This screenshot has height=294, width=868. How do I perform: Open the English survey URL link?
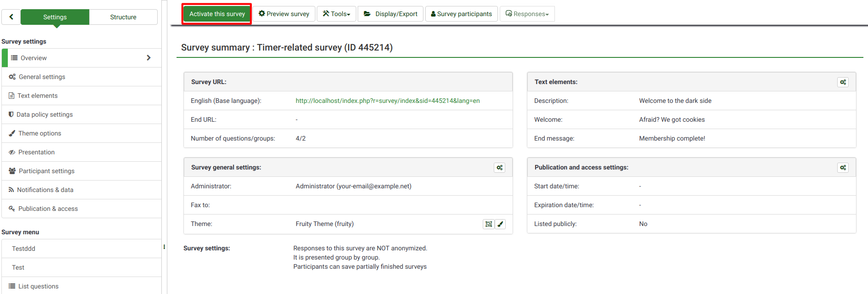tap(387, 101)
